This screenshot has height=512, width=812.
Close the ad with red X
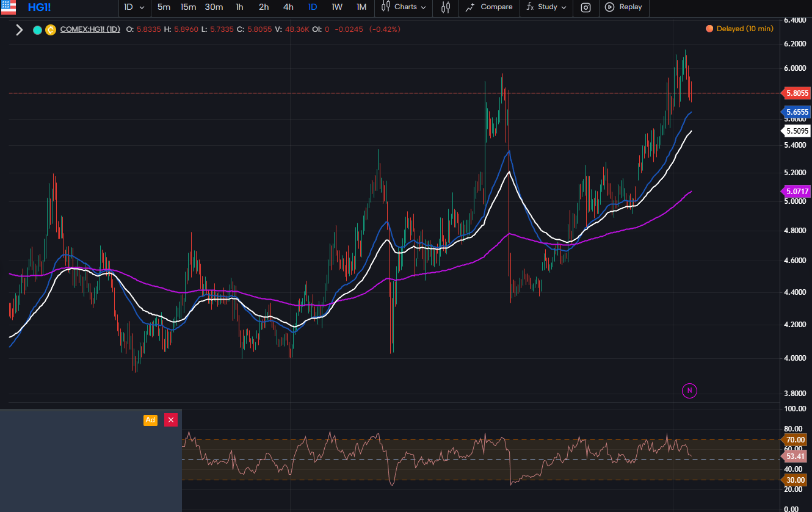point(171,420)
